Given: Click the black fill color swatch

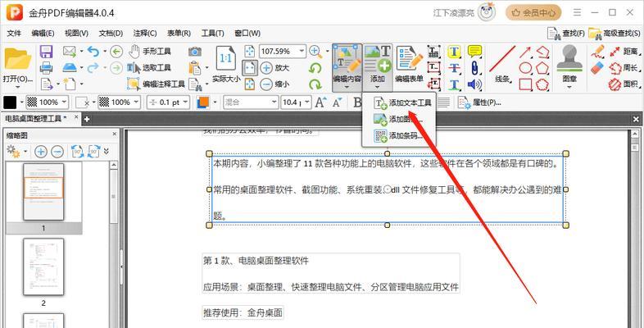Looking at the screenshot, I should [x=11, y=102].
